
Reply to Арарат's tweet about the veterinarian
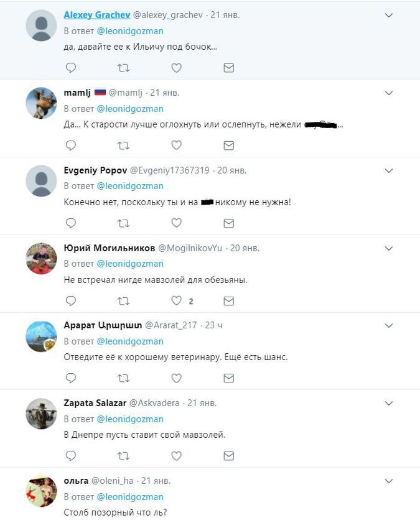tap(71, 378)
